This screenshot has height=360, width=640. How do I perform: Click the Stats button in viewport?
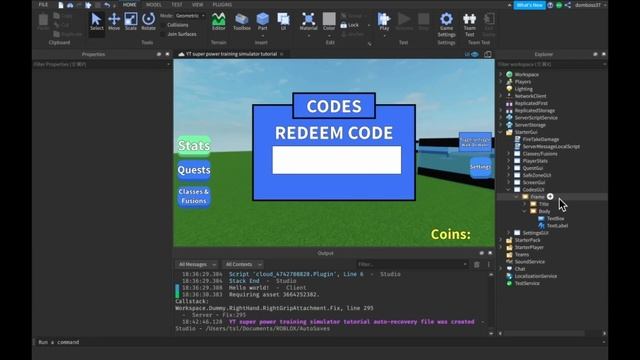[194, 146]
